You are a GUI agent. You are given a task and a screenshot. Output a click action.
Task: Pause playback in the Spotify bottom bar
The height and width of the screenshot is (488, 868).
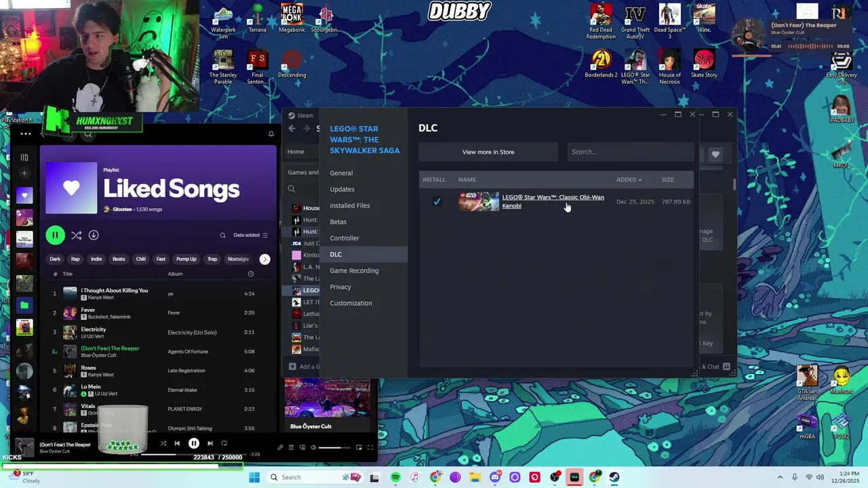[193, 443]
